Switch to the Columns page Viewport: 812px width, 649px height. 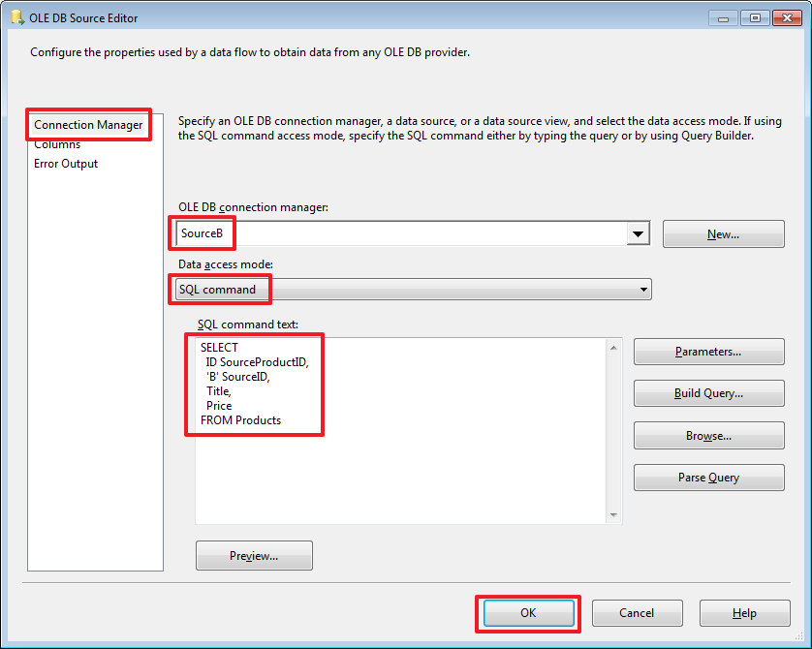(56, 143)
